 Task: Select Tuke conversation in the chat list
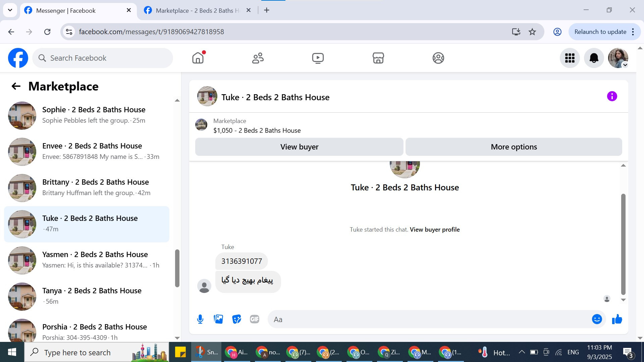(x=87, y=224)
